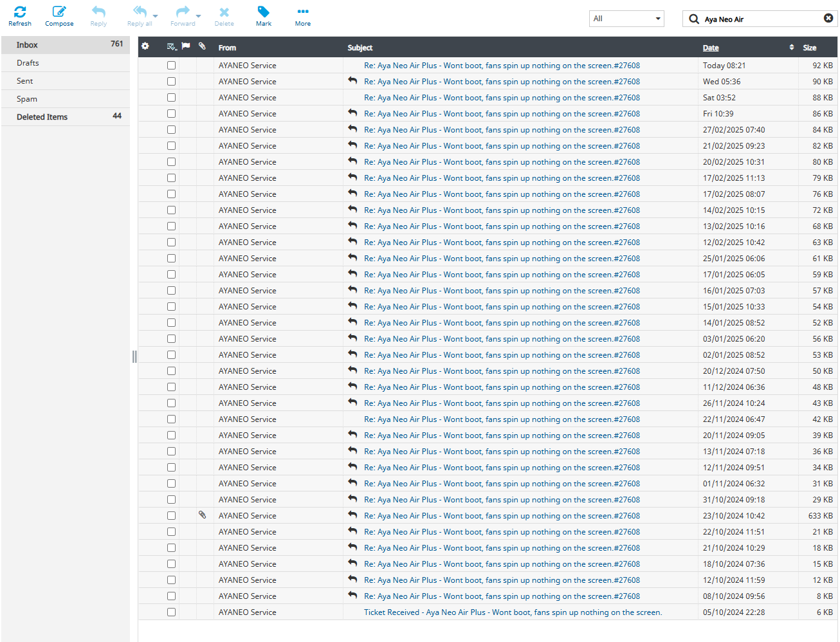Click the date sort arrows icon
The width and height of the screenshot is (840, 642).
(x=791, y=47)
